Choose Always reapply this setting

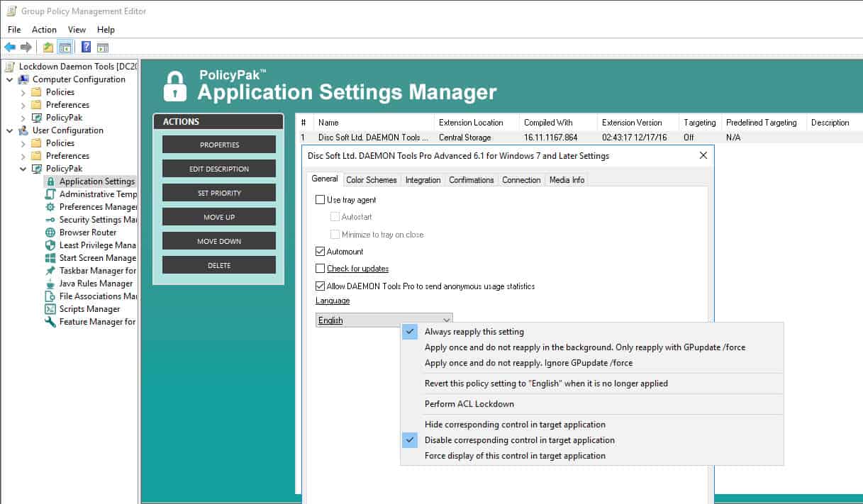click(x=592, y=332)
